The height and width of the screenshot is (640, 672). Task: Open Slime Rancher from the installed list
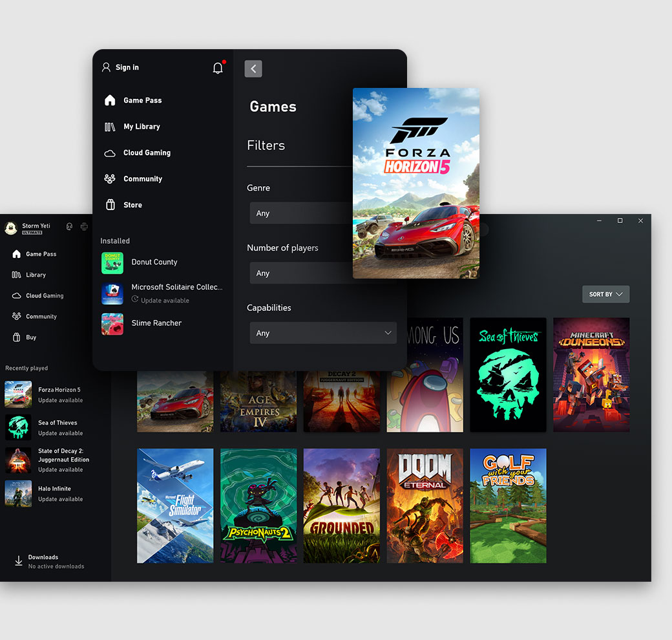coord(156,323)
